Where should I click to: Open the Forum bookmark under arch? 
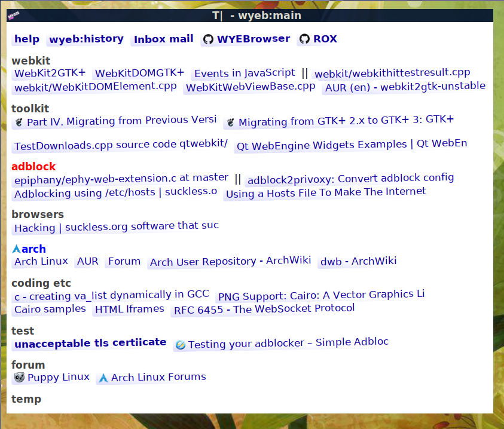[x=124, y=261]
